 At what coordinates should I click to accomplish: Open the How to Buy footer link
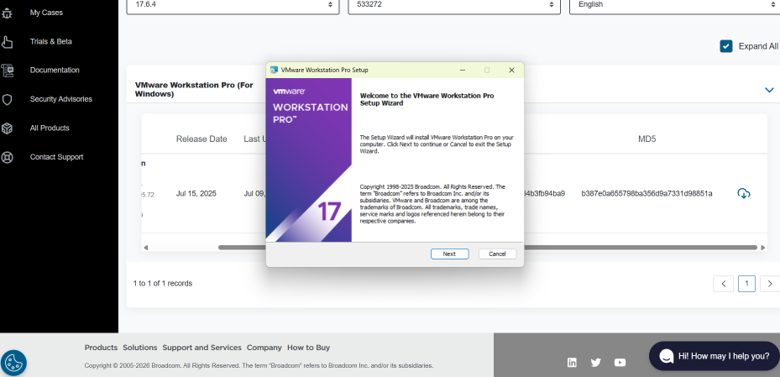point(308,348)
